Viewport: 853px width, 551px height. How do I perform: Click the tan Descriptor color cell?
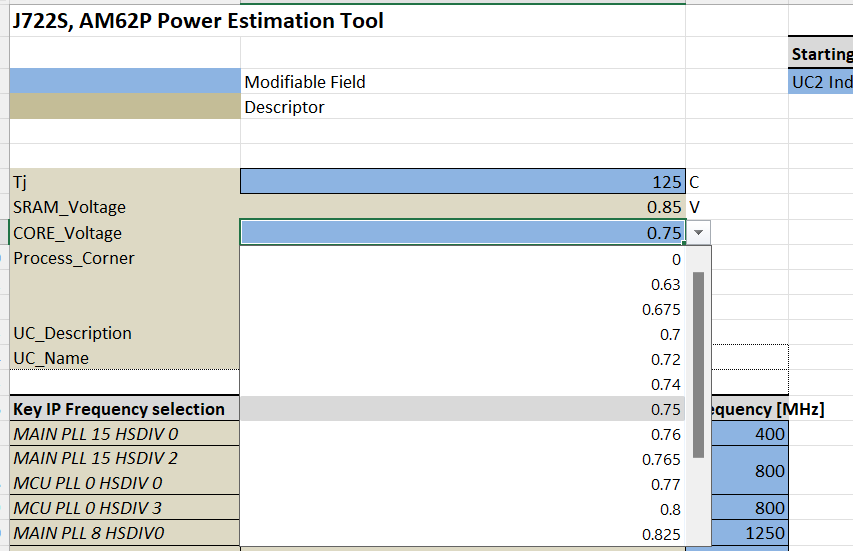coord(125,106)
